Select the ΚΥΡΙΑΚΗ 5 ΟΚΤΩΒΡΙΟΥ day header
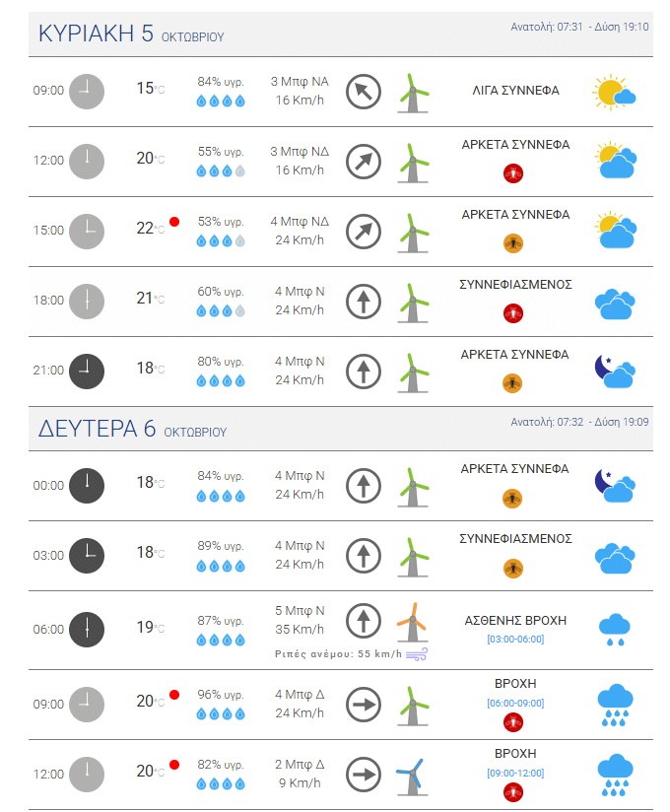This screenshot has width=670, height=812. click(131, 34)
